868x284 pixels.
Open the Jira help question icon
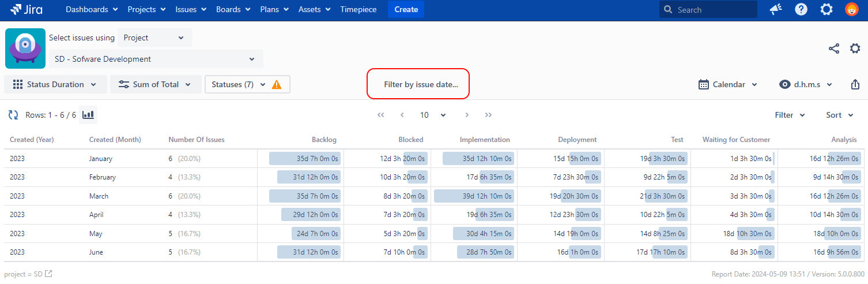tap(801, 10)
